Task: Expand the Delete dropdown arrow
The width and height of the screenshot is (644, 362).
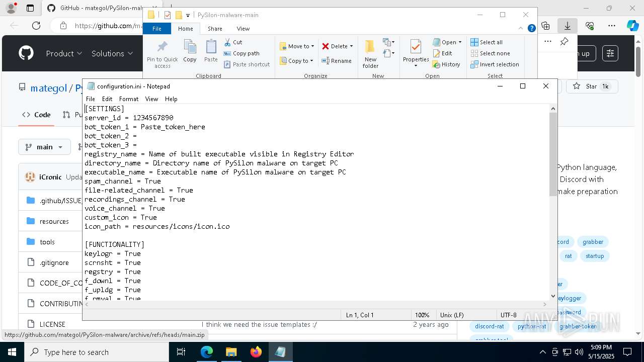Action: point(351,46)
